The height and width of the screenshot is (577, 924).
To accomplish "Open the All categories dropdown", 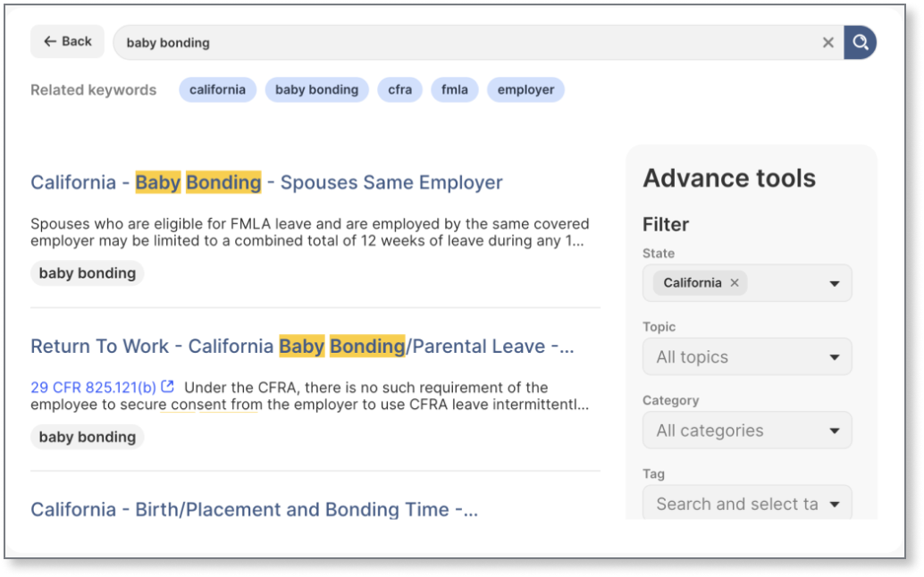I will point(746,431).
